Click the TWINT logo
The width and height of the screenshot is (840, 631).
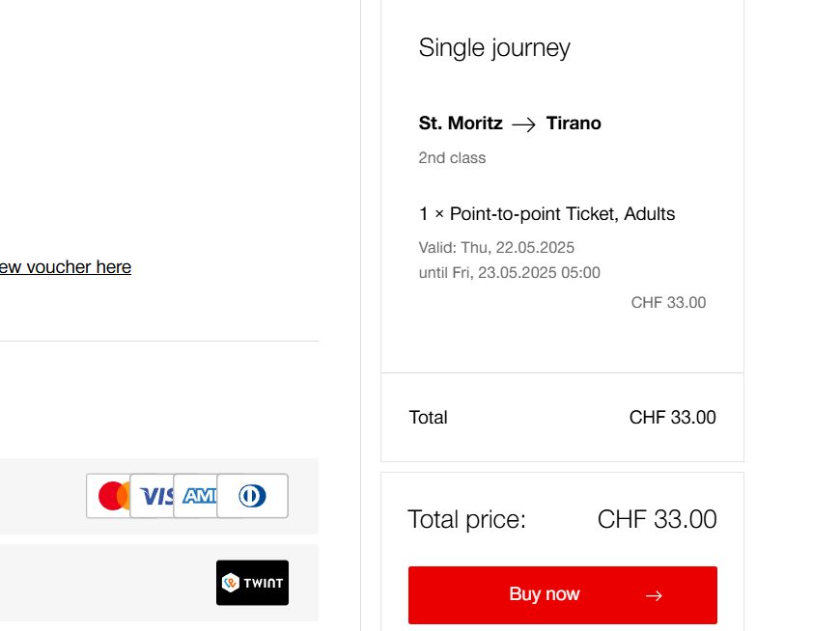(x=252, y=583)
